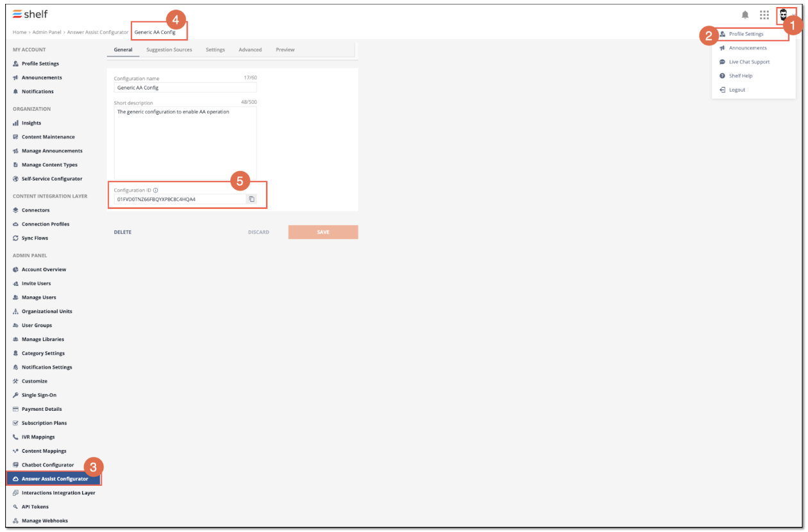Click the Self-Service Configurator icon
The image size is (808, 532).
[15, 179]
